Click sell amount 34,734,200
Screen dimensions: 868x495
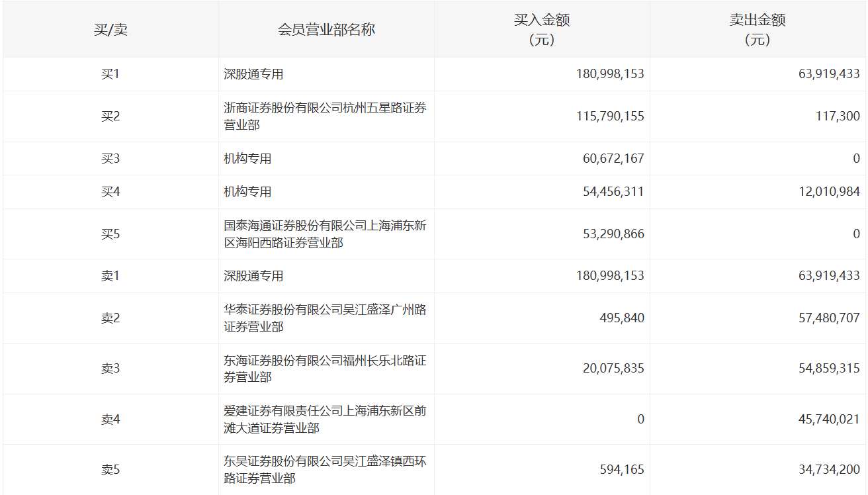829,470
